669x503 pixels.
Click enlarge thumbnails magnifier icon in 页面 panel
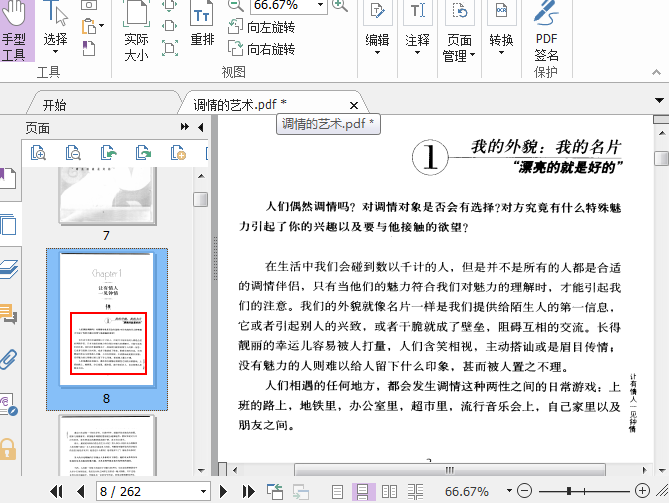tap(39, 153)
